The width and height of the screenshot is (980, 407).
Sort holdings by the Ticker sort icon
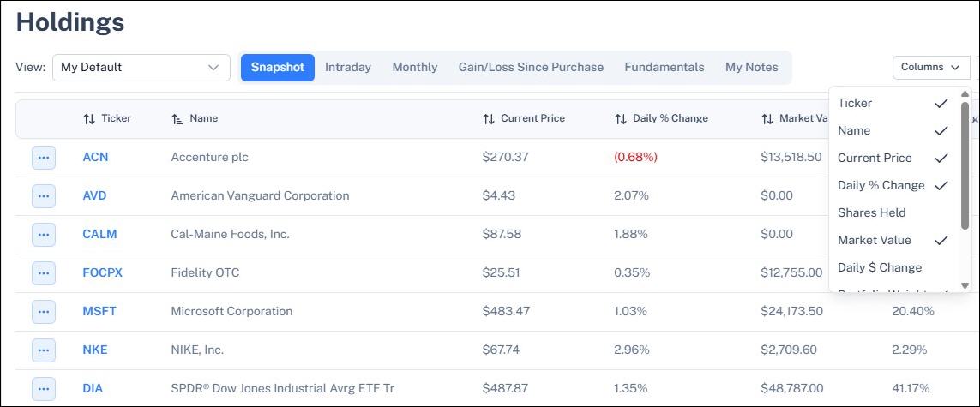tap(89, 118)
